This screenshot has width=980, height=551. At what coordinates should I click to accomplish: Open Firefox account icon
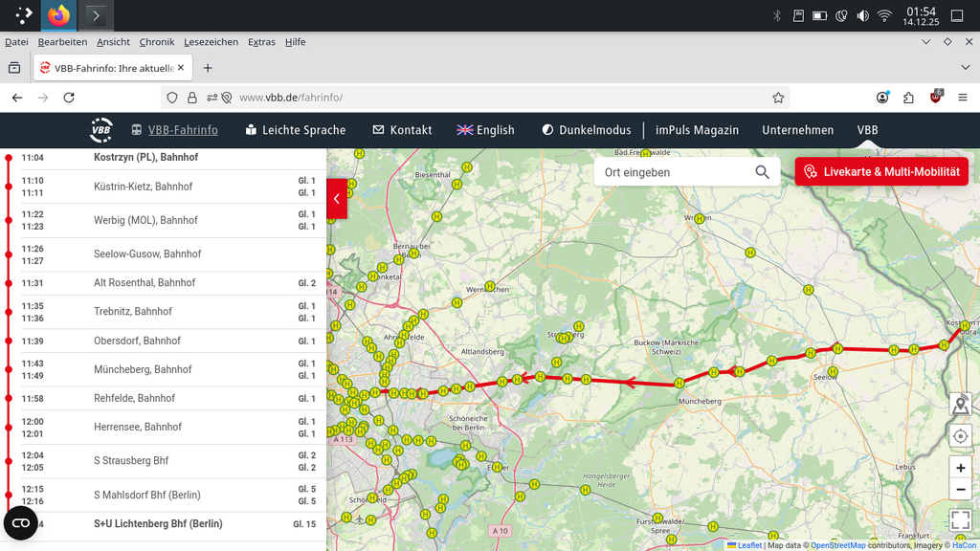882,98
